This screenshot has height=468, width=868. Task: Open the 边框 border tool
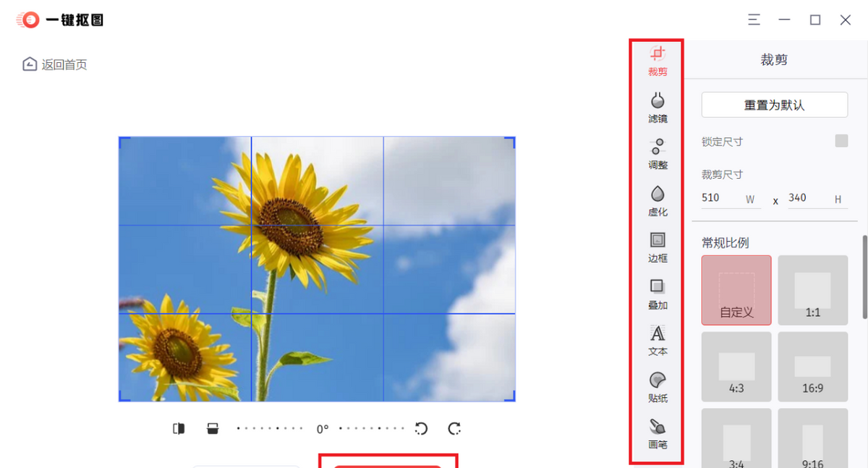click(657, 247)
